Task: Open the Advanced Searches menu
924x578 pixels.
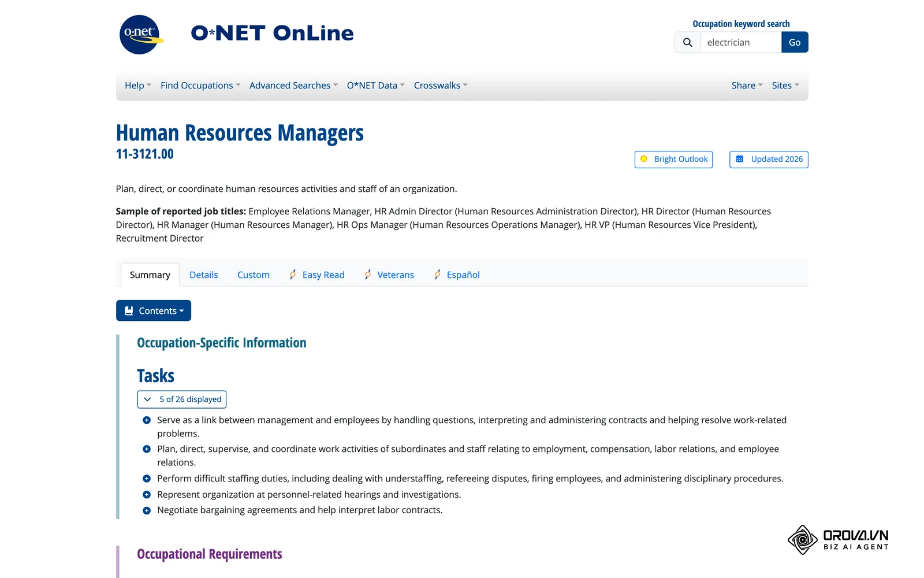Action: point(293,86)
